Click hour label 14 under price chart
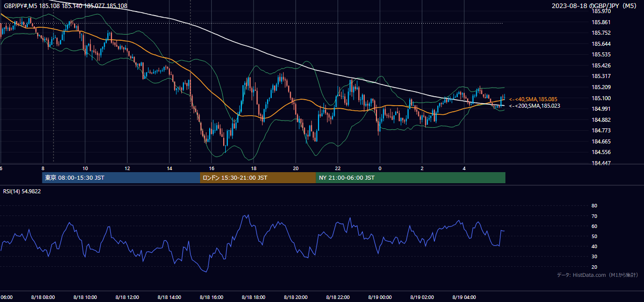The height and width of the screenshot is (302, 644). coord(169,169)
